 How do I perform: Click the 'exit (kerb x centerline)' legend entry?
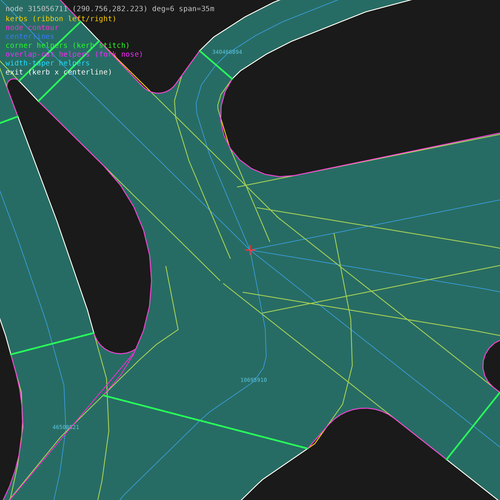[x=59, y=72]
